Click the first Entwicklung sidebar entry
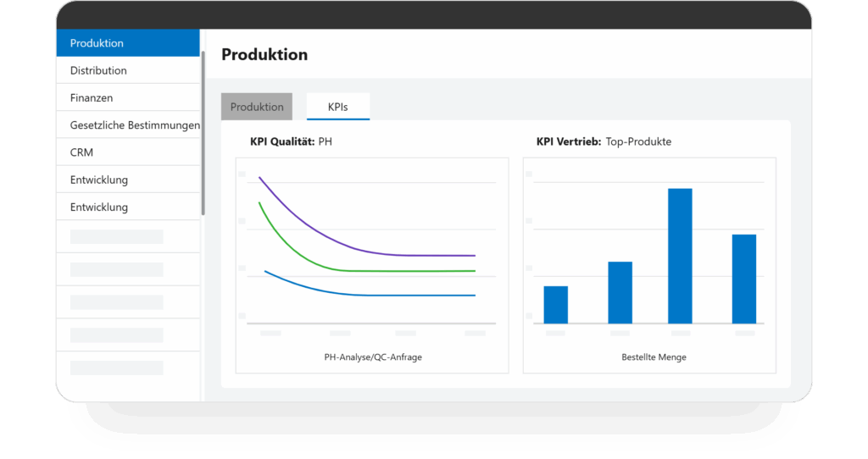The width and height of the screenshot is (868, 459). pyautogui.click(x=127, y=180)
